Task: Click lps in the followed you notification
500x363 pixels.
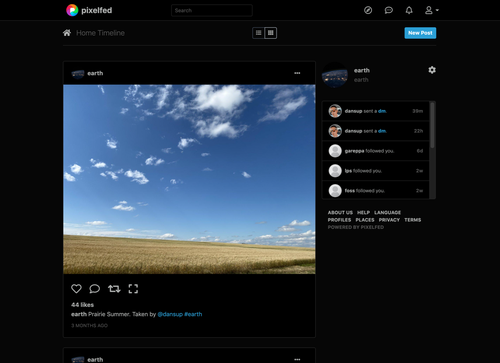Action: [348, 171]
